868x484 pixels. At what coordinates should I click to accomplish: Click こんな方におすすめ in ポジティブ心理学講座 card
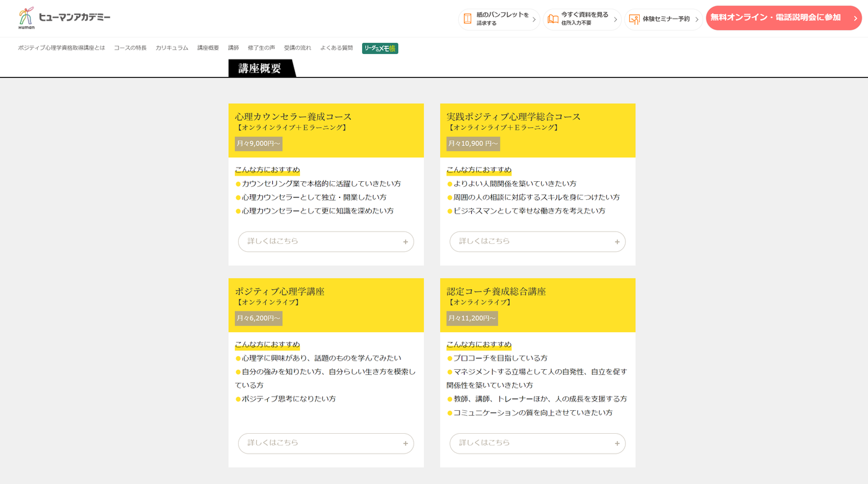click(267, 344)
